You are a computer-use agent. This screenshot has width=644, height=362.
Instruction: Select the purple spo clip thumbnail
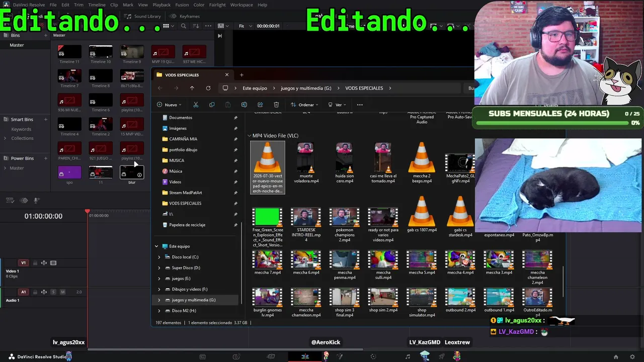coord(69,172)
